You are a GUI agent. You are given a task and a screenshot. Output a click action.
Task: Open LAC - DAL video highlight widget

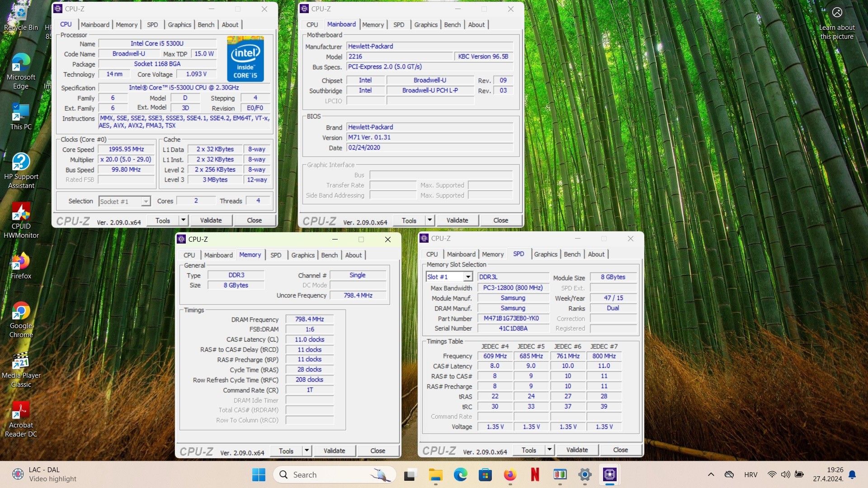point(44,474)
